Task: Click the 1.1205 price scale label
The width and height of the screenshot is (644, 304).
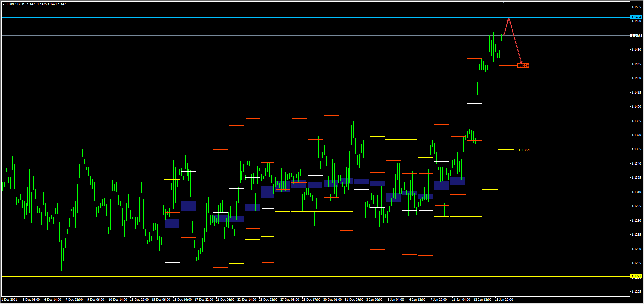Action: click(636, 292)
